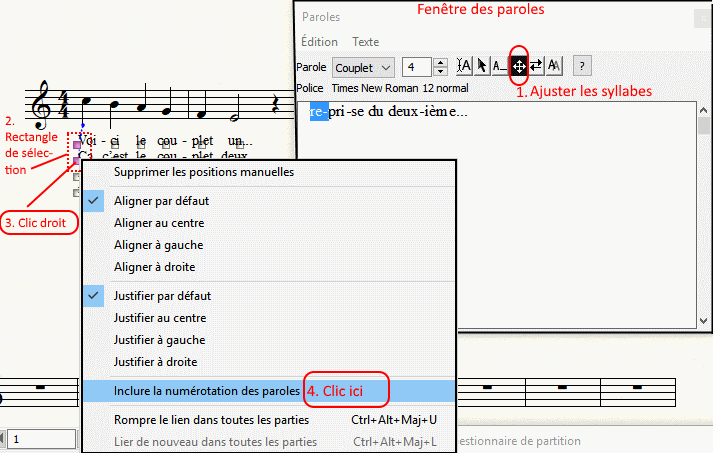Click Supprimer les positions manuelles
The image size is (713, 453).
click(204, 171)
